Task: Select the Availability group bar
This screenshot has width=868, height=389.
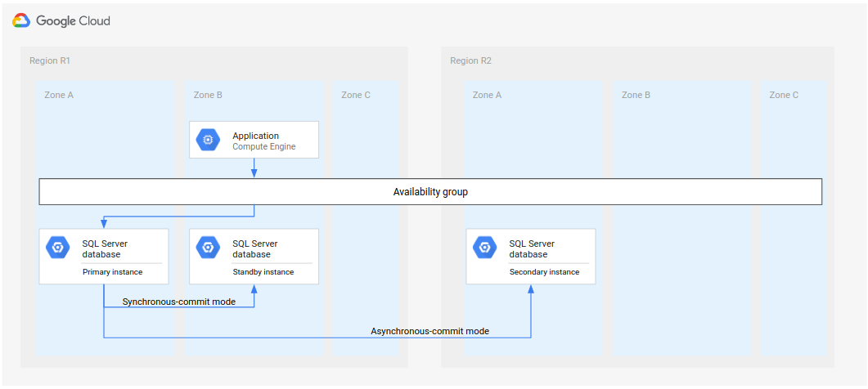Action: [430, 192]
